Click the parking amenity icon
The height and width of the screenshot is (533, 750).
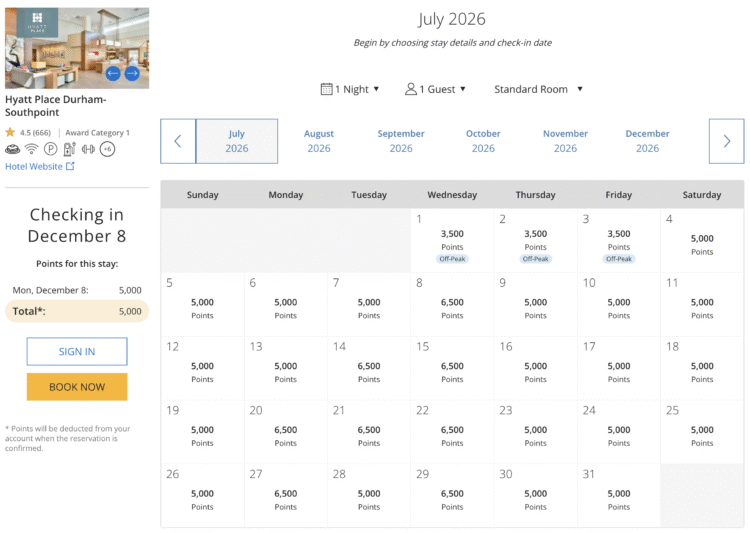(50, 149)
